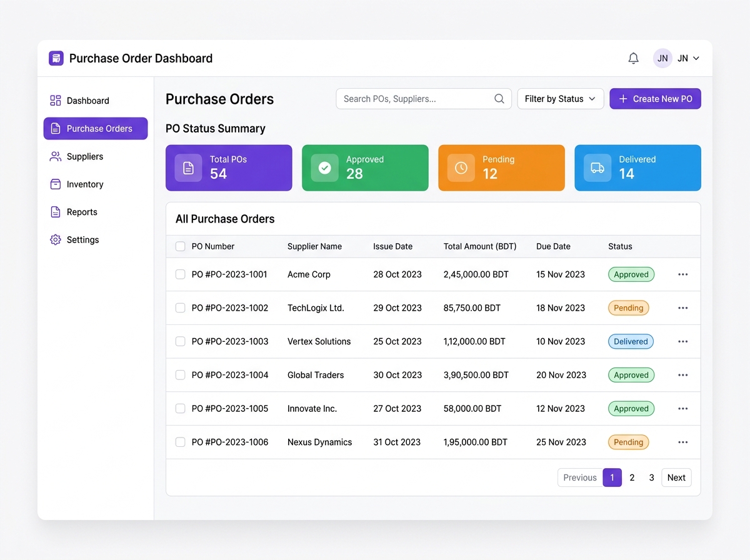Open more options for PO-2023-1003
The width and height of the screenshot is (750, 560).
682,341
